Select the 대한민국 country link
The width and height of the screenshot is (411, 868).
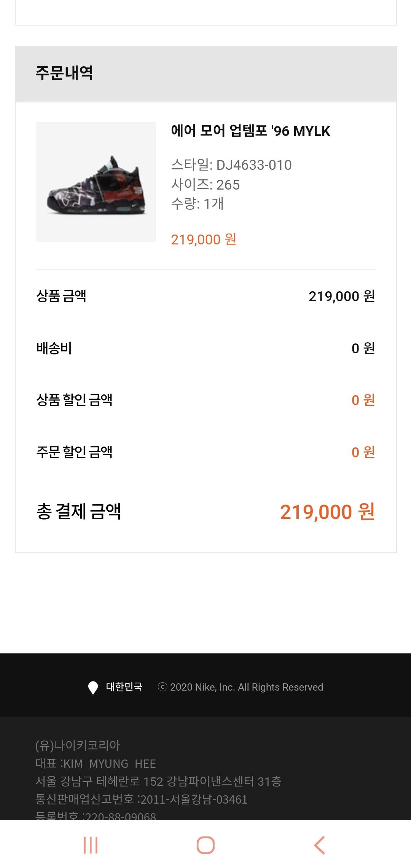pyautogui.click(x=124, y=687)
